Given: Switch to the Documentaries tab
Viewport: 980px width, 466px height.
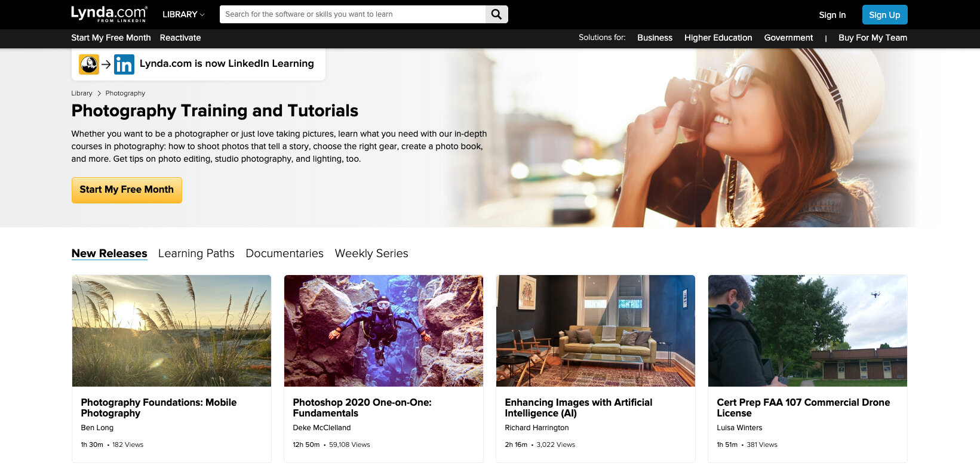Looking at the screenshot, I should point(285,254).
